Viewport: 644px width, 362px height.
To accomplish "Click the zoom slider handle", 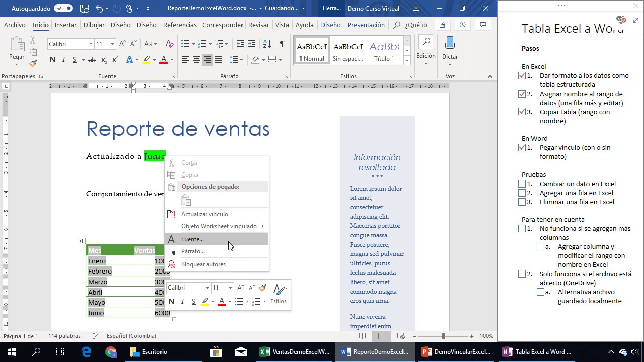I will [443, 336].
